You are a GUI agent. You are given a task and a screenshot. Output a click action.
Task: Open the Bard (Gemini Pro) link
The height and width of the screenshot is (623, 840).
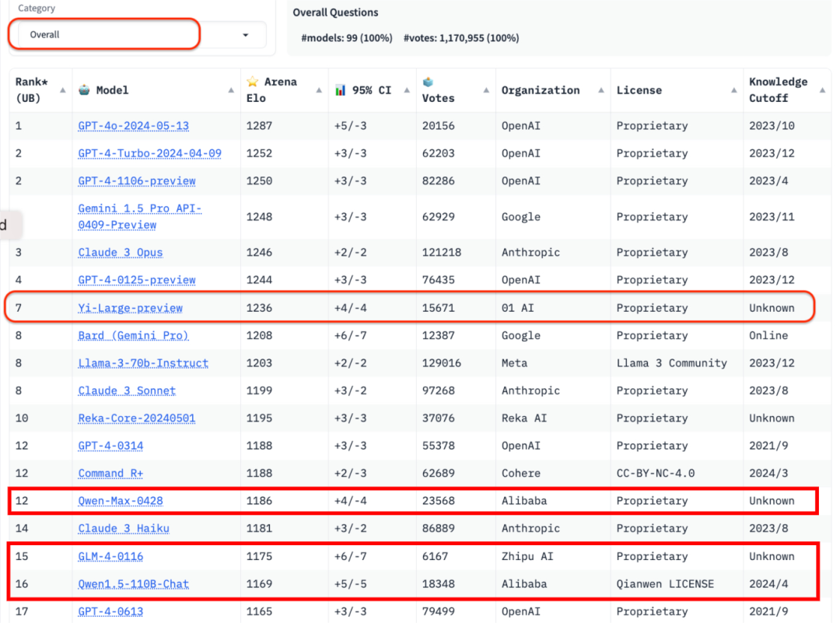click(x=134, y=336)
